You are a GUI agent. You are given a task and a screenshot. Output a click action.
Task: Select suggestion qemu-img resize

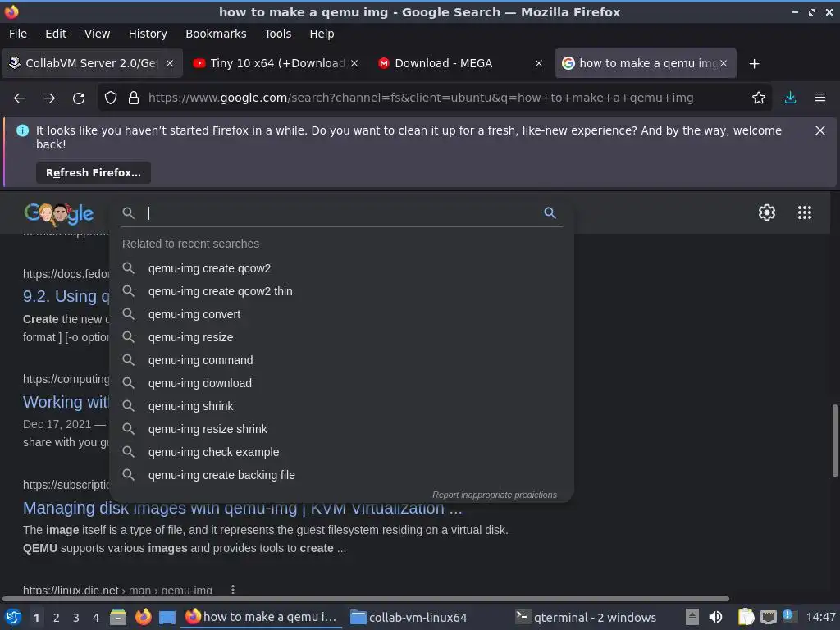click(x=341, y=337)
